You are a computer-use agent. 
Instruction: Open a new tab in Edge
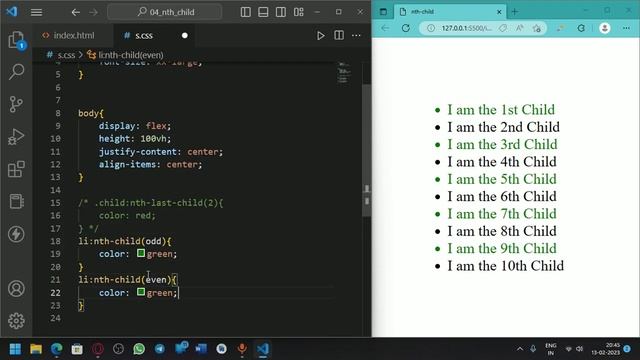515,11
